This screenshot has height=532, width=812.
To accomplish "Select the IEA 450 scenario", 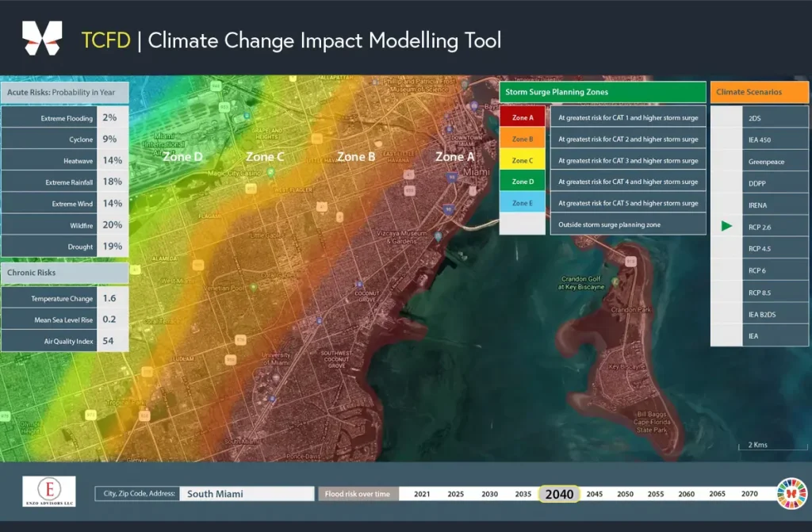I will (776, 140).
